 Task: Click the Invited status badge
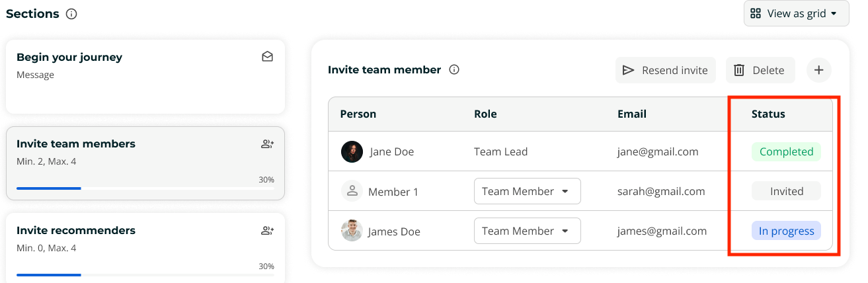coord(786,191)
